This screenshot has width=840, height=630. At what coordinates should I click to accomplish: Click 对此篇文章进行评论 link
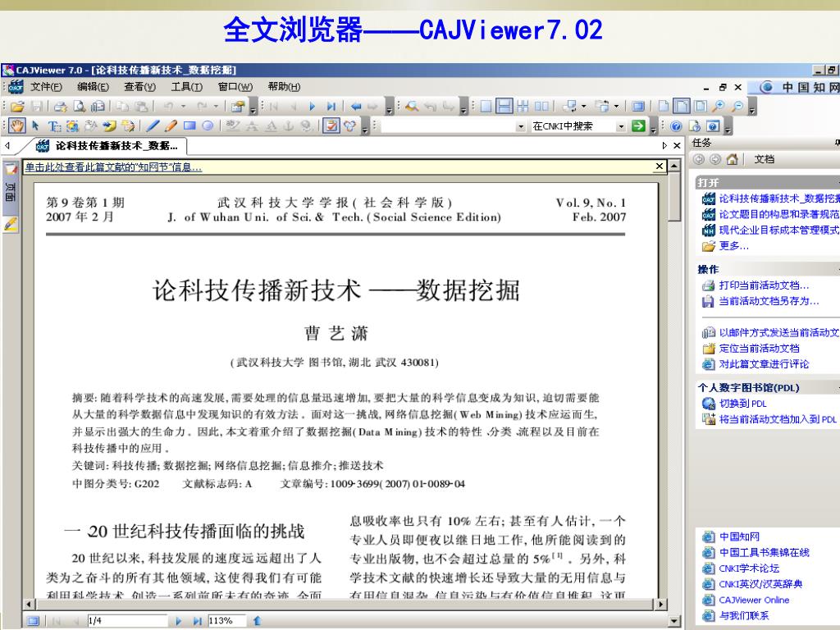click(764, 364)
